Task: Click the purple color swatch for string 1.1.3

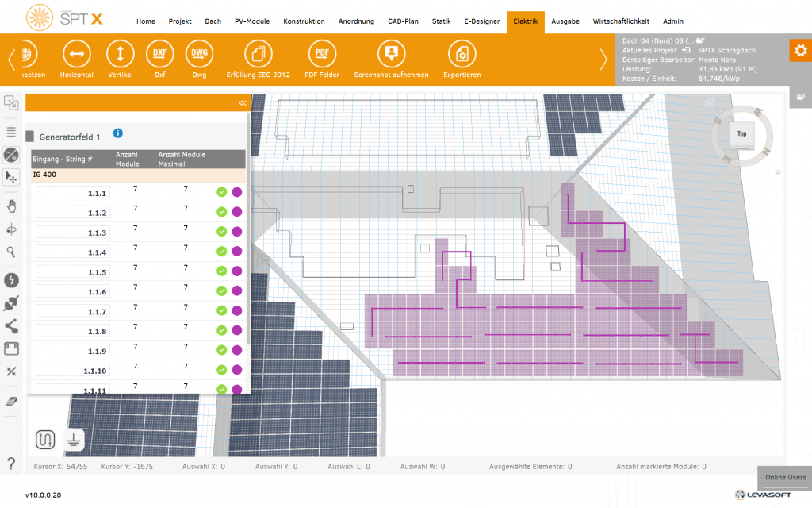Action: pos(236,232)
